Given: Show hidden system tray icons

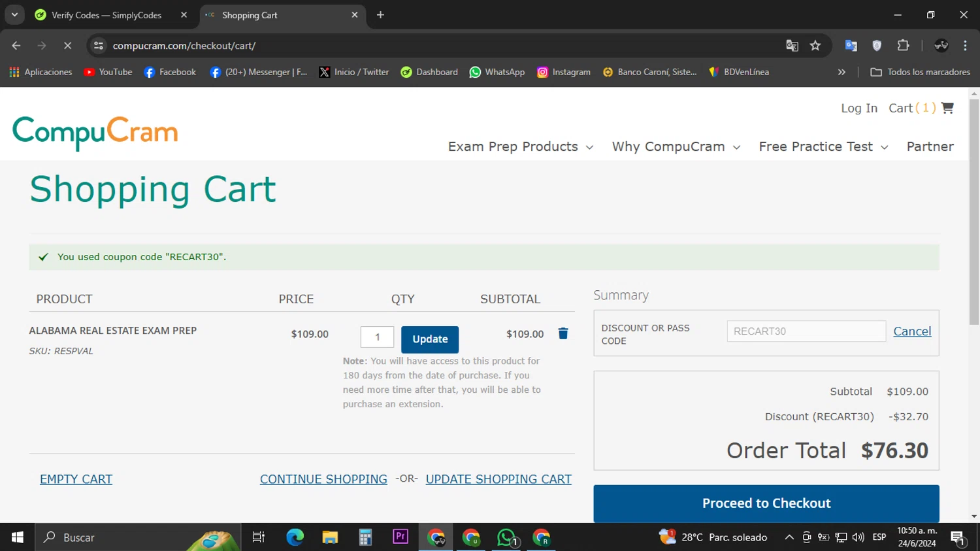Looking at the screenshot, I should coord(789,537).
